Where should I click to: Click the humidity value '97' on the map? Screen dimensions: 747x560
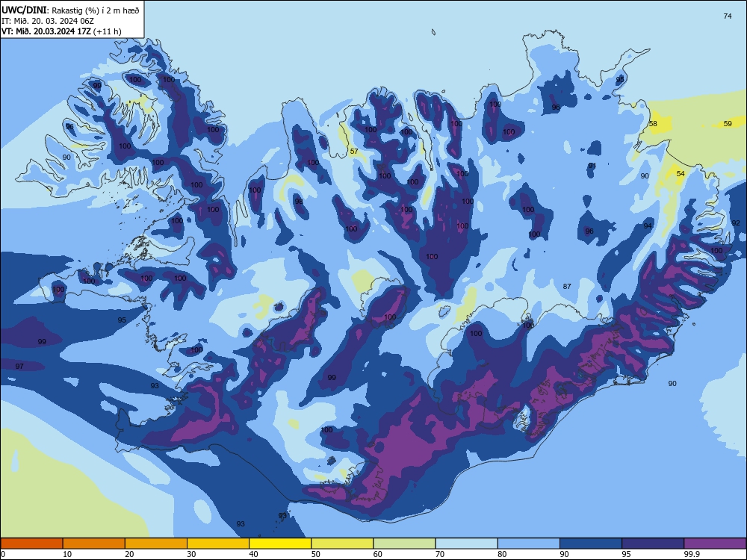19,366
